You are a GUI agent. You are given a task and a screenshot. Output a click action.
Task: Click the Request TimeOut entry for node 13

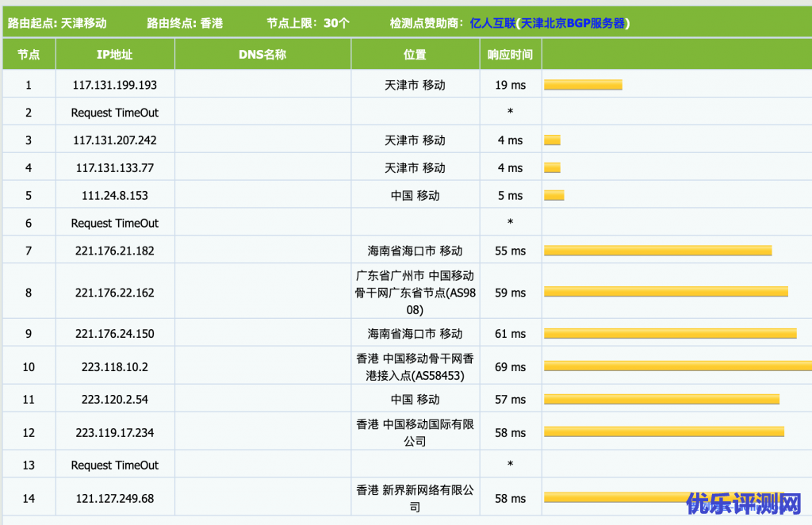click(115, 465)
